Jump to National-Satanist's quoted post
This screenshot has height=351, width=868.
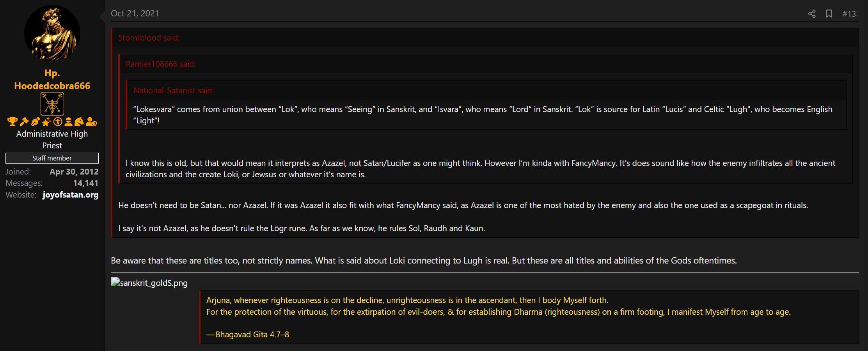tap(173, 91)
